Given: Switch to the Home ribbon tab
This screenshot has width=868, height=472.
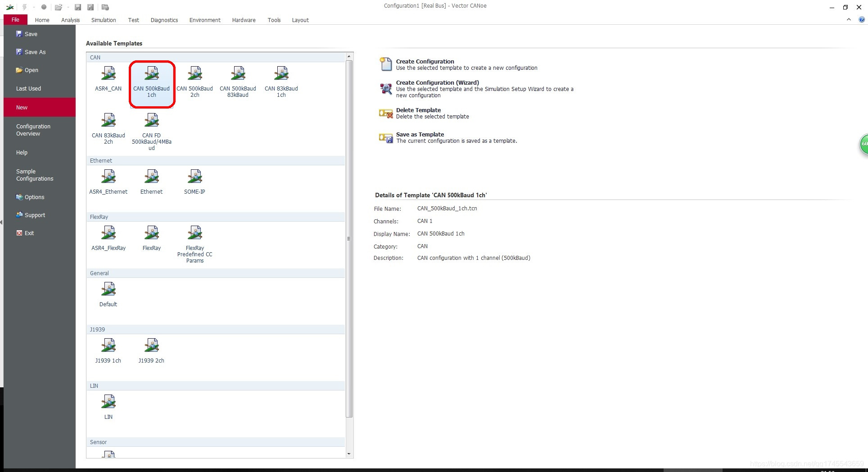Looking at the screenshot, I should 42,20.
